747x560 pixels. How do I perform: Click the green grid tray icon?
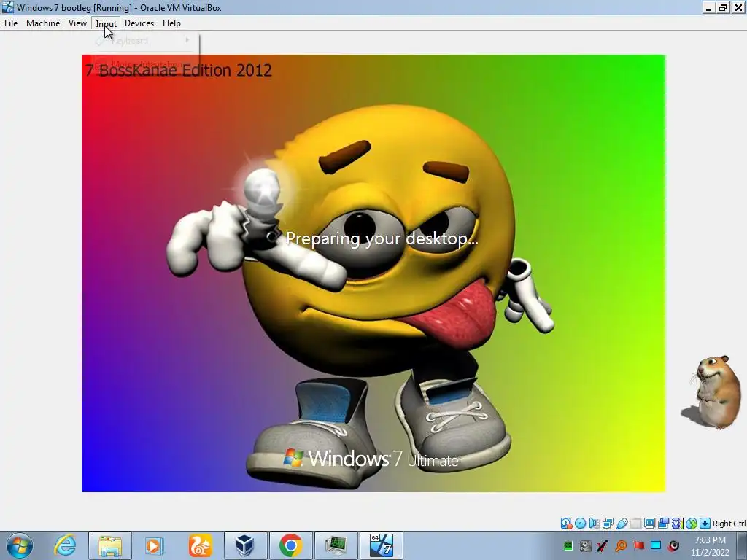pos(568,545)
